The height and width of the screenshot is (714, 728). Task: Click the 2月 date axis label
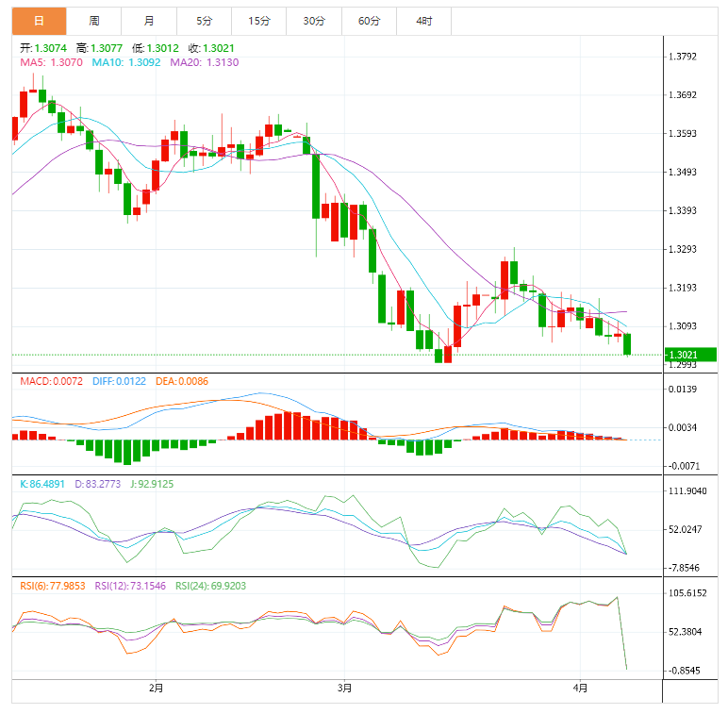[x=156, y=688]
